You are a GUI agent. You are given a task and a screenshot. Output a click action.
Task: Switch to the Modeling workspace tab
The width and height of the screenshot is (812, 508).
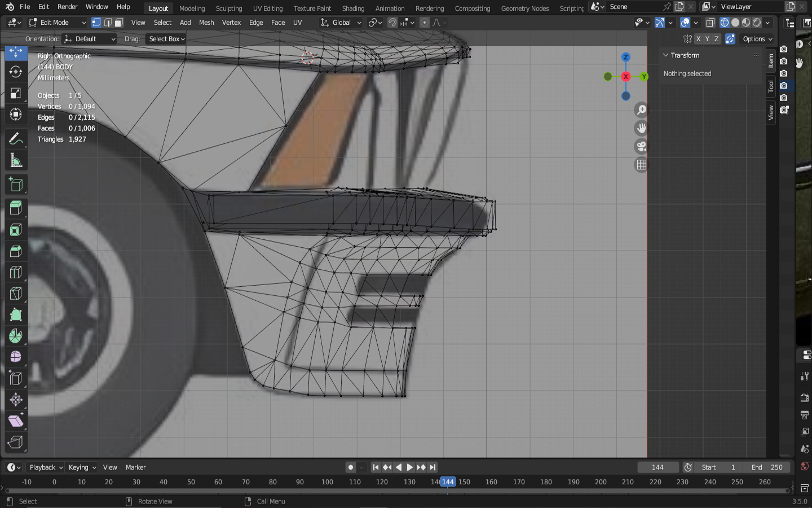pos(192,8)
